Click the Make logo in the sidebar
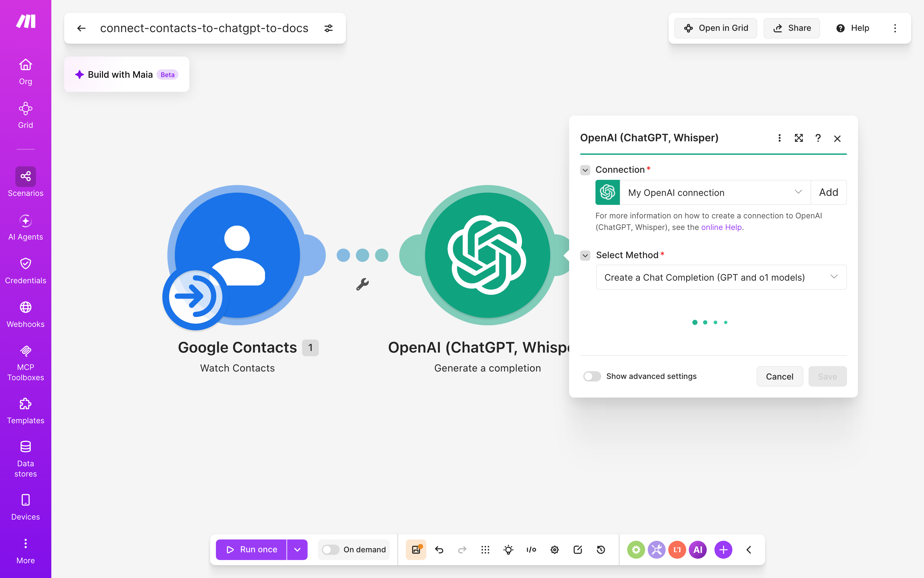Image resolution: width=924 pixels, height=578 pixels. (x=26, y=22)
